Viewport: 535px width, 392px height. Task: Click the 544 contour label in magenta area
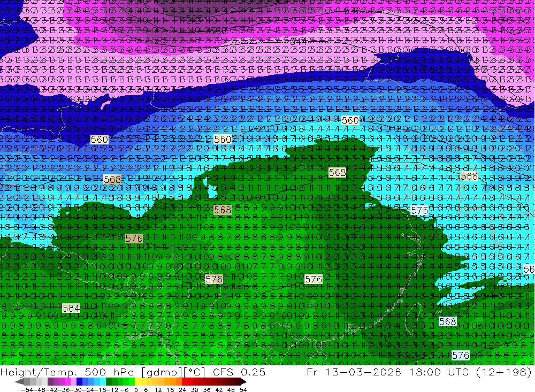298,42
